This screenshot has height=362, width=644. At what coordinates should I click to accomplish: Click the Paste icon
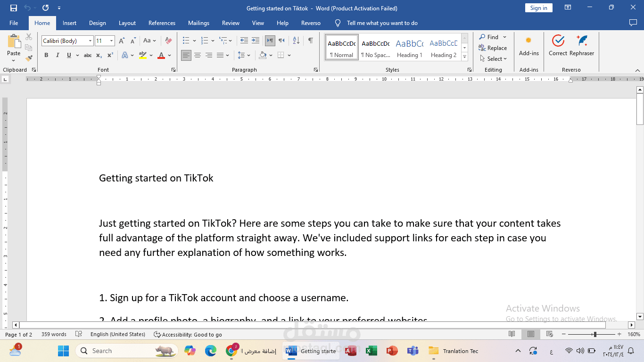click(x=14, y=41)
